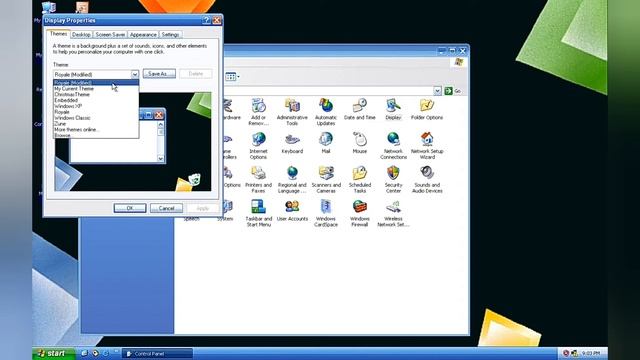
Task: Expand the Control Panel address bar dropdown
Action: pyautogui.click(x=437, y=91)
